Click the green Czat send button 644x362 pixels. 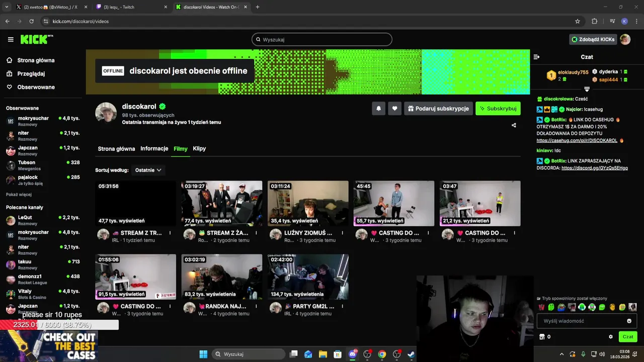[x=628, y=337]
